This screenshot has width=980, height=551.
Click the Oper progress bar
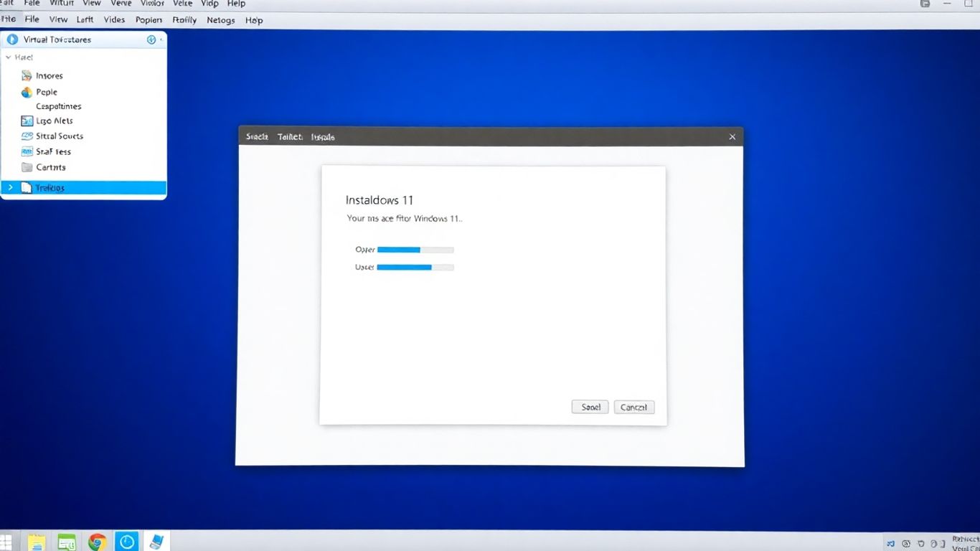[415, 250]
